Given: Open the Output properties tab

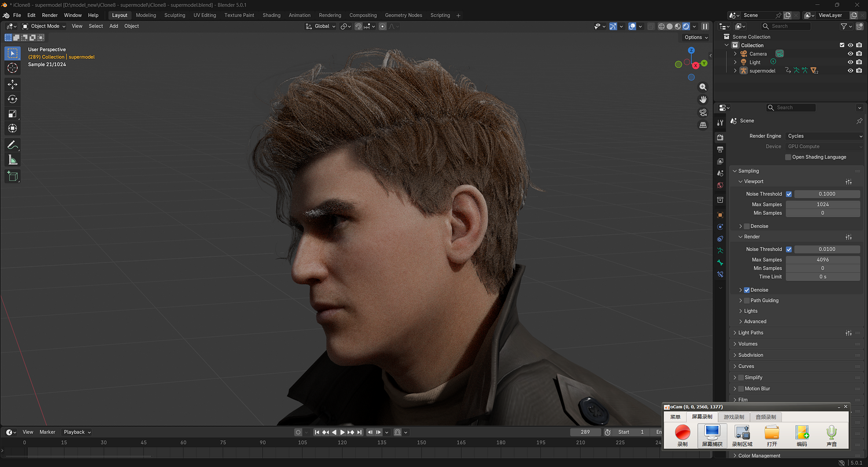Looking at the screenshot, I should point(720,149).
